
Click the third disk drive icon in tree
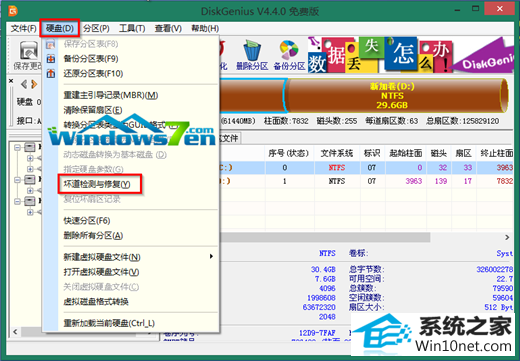coord(30,201)
